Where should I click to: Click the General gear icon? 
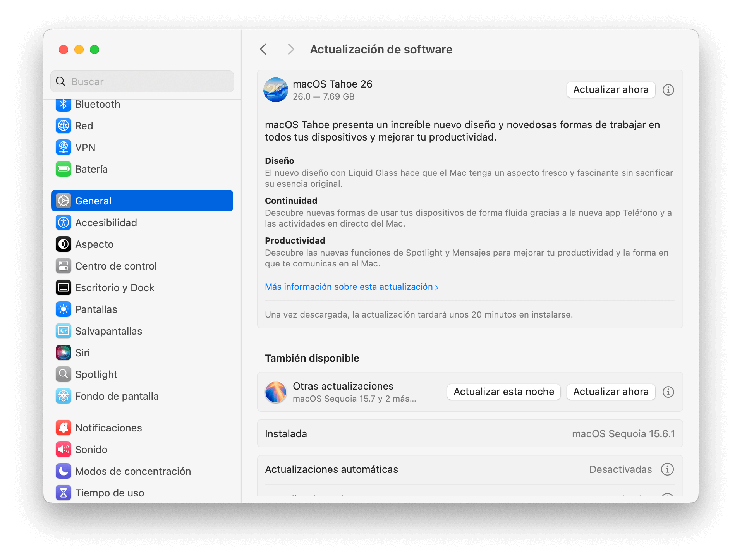64,201
